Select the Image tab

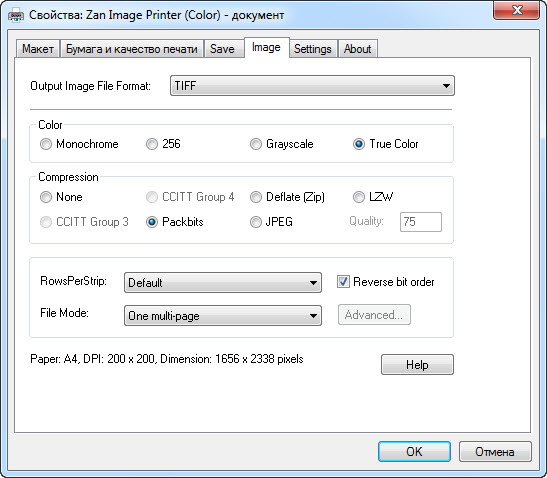266,47
